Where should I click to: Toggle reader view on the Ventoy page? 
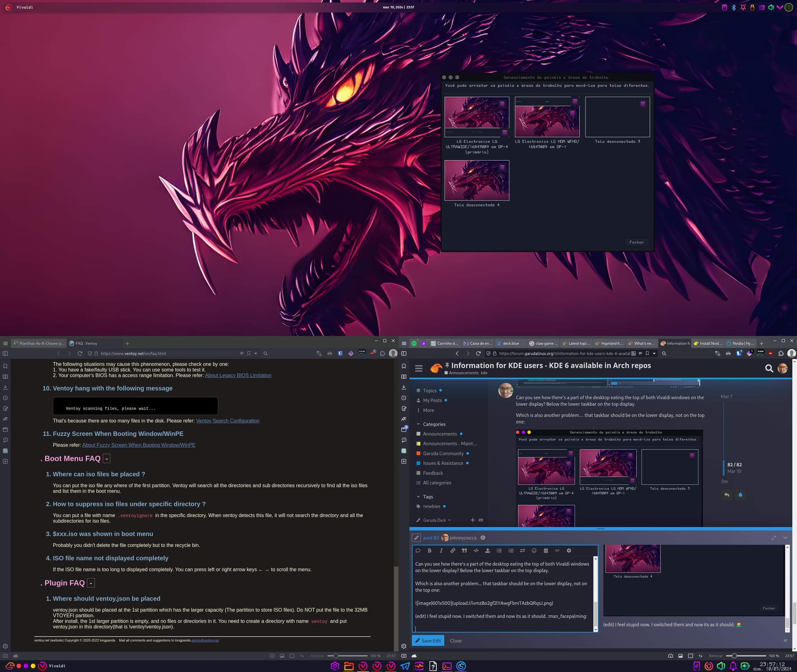(x=242, y=353)
